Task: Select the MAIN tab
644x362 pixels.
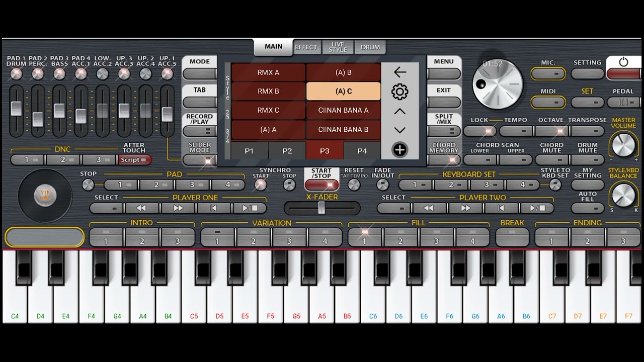Action: (273, 47)
